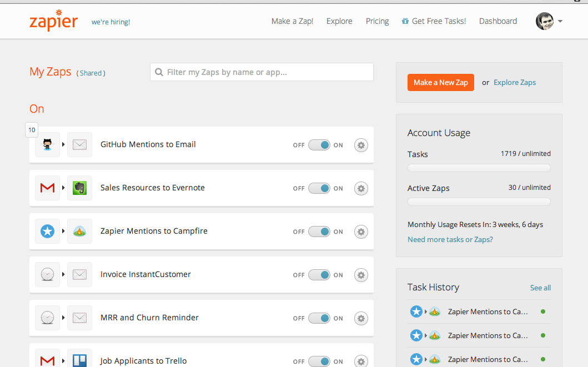
Task: Toggle the GitHub Mentions to Email zap switch
Action: (x=319, y=145)
